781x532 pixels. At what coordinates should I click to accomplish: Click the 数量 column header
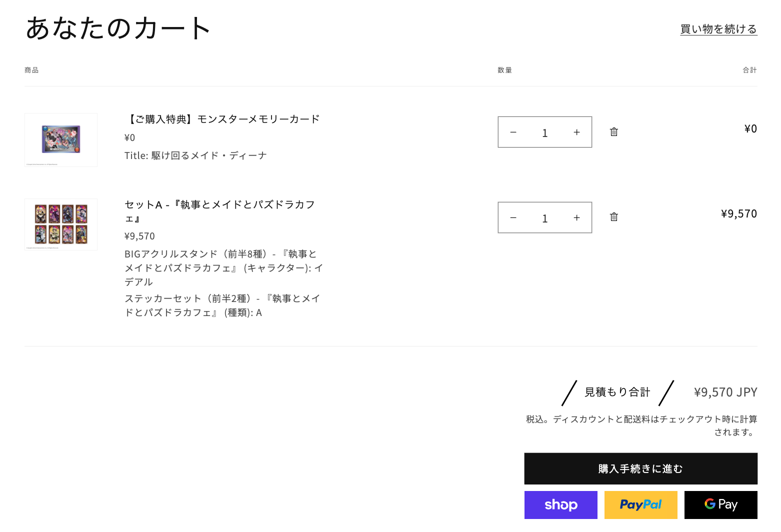[x=504, y=70]
